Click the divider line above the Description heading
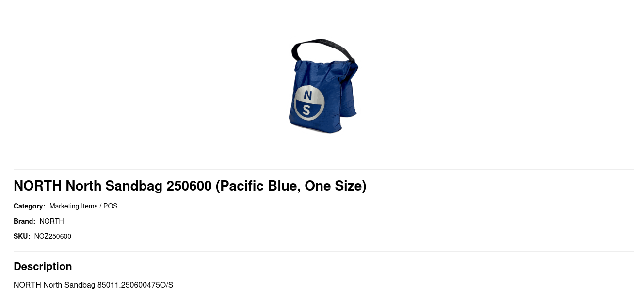 (x=324, y=251)
